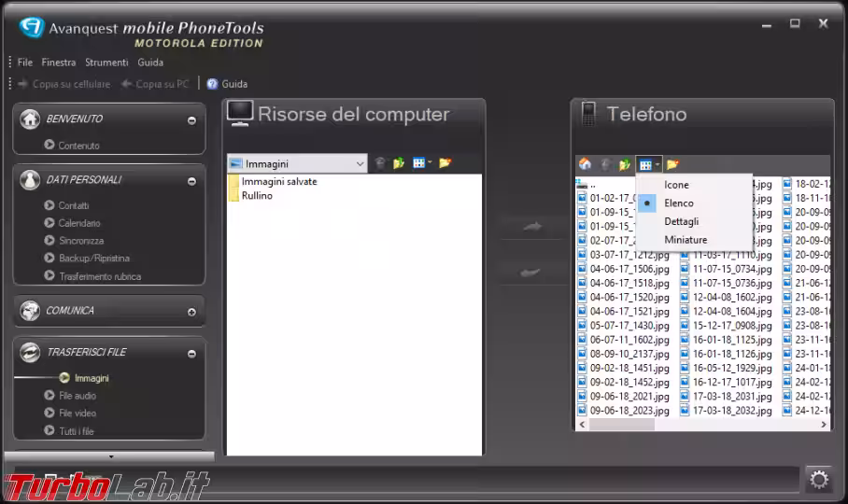Open view mode dropdown in Risorse del computer
848x504 pixels.
click(x=422, y=162)
